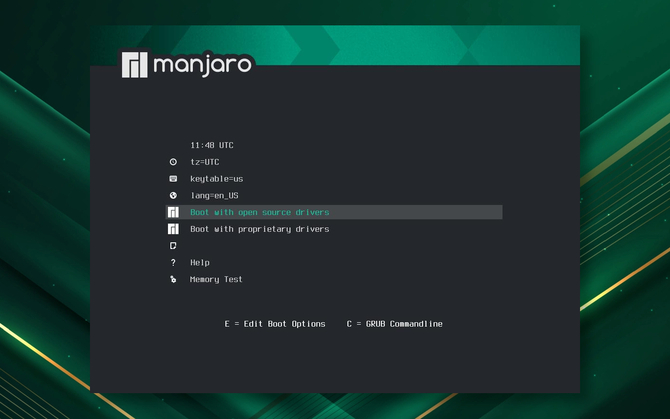Click the globe icon beside lang=en_US
This screenshot has width=670, height=419.
[173, 195]
